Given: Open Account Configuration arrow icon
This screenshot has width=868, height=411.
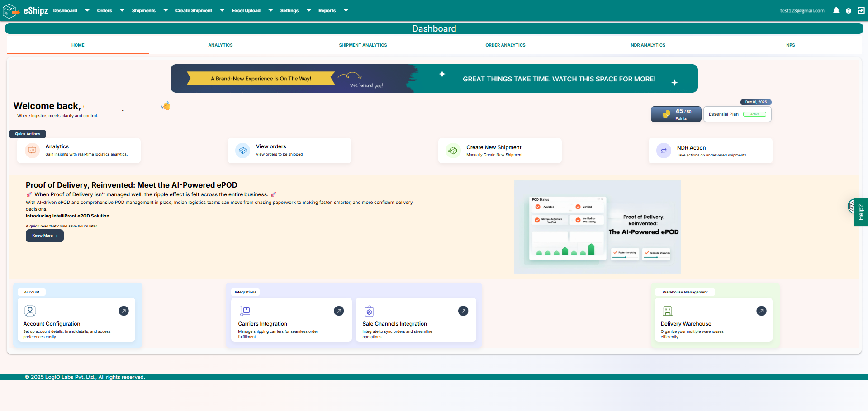Looking at the screenshot, I should (123, 311).
